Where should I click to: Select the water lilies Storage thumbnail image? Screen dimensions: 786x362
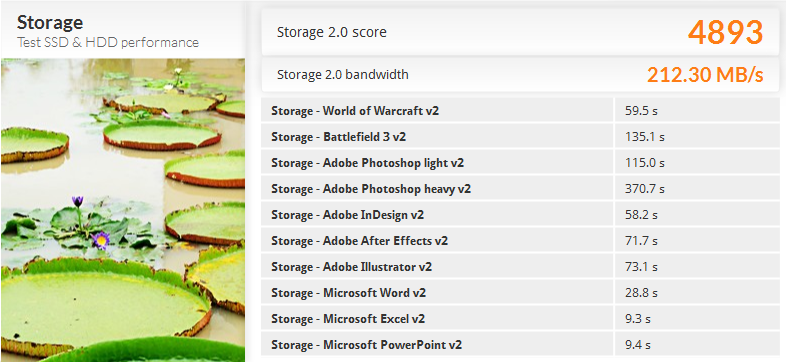[x=123, y=210]
